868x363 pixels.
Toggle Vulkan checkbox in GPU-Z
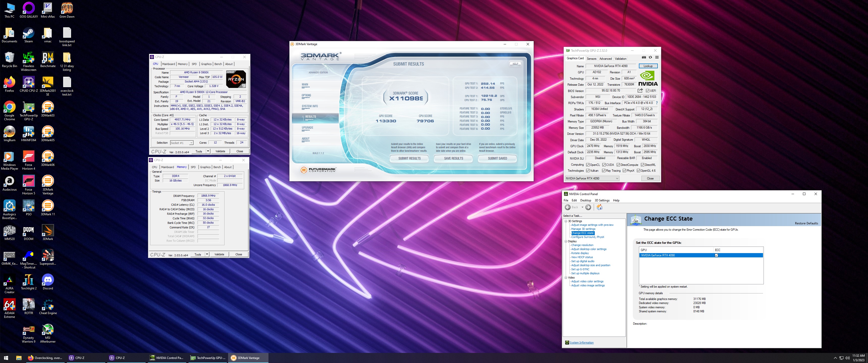click(x=588, y=170)
